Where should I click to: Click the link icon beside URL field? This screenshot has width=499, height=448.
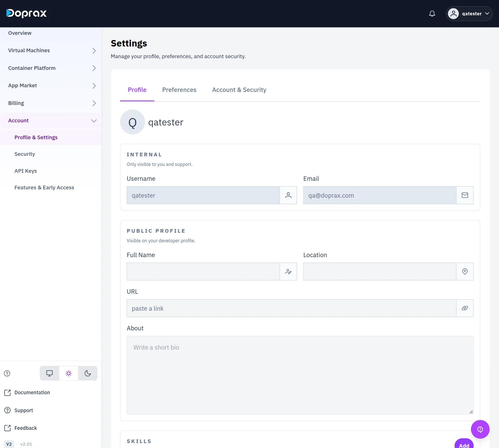(465, 308)
